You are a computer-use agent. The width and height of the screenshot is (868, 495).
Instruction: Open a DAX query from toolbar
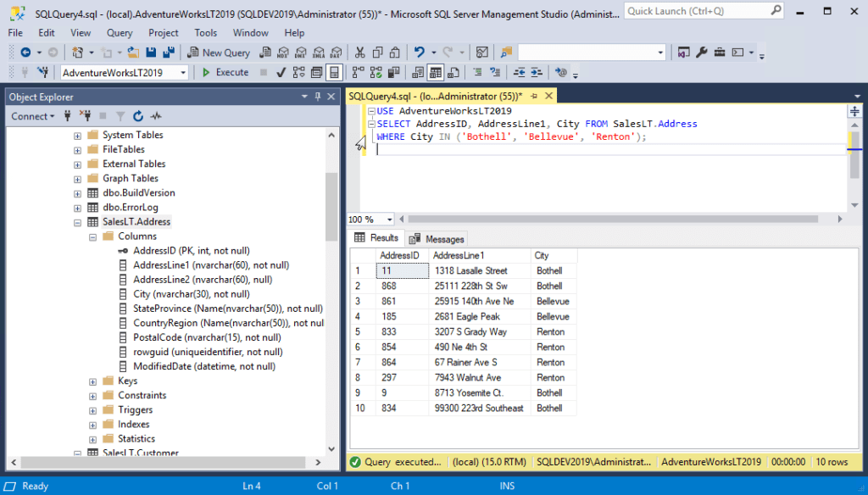[336, 53]
